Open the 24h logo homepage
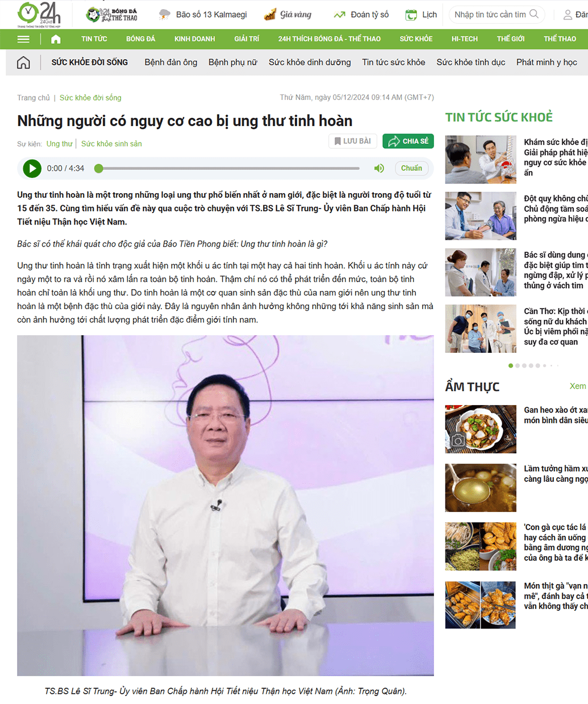 39,15
